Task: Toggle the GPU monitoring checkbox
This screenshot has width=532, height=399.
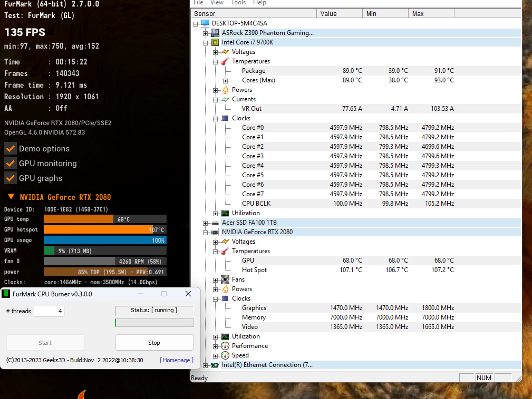Action: coord(10,163)
